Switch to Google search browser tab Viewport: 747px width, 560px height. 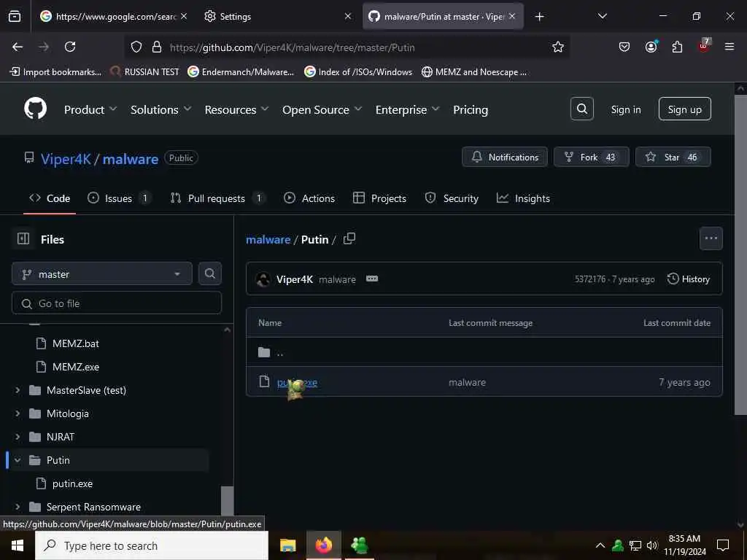112,17
